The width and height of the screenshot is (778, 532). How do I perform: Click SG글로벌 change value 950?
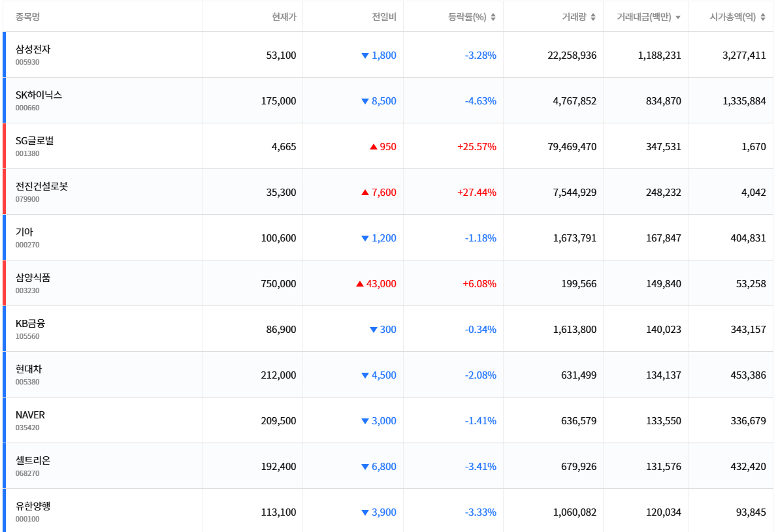coord(388,146)
